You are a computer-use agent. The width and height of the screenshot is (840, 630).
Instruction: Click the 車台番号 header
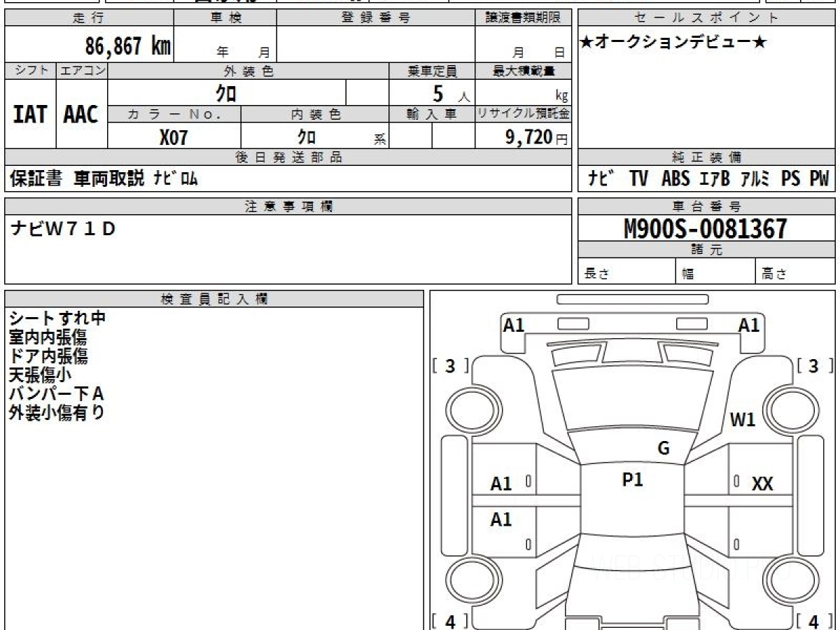tap(706, 206)
